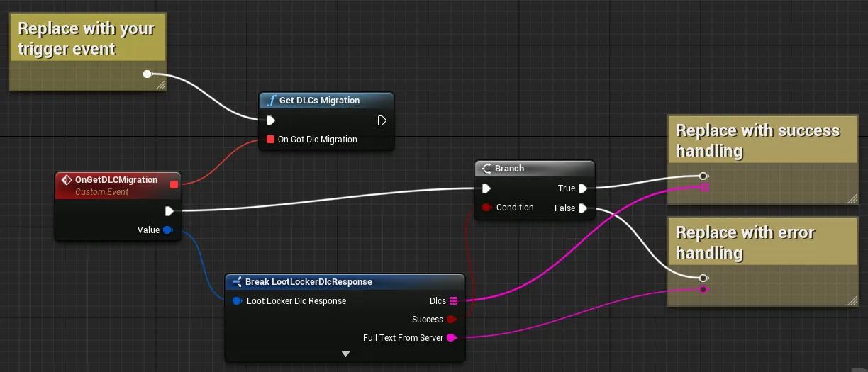Select the Break LootLockerDlcResponse node title
868x372 pixels.
pyautogui.click(x=308, y=282)
